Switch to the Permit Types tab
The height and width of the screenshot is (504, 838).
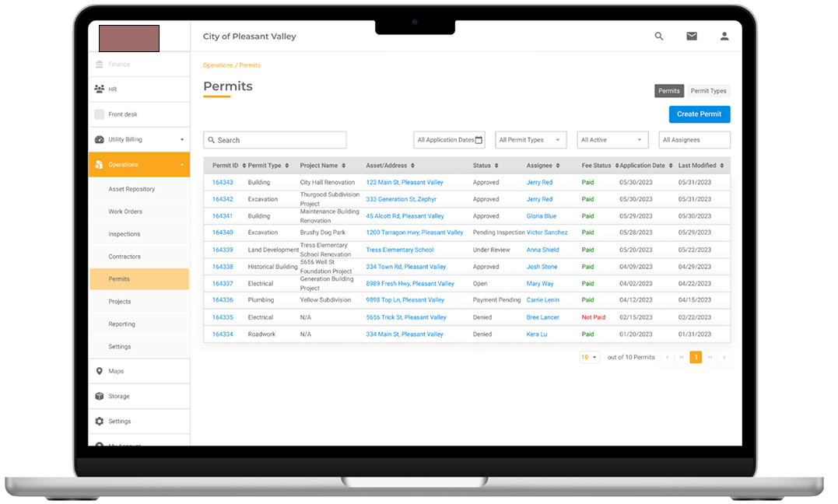tap(708, 90)
